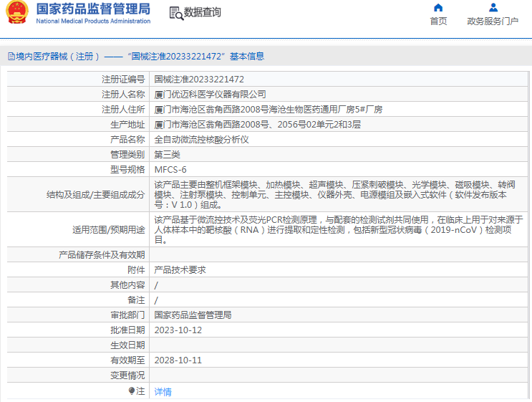
Task: Open the 数据查询 search icon
Action: [176, 13]
